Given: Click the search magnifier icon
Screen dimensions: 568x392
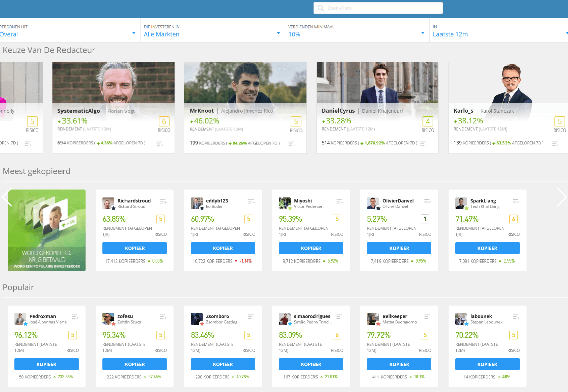Looking at the screenshot, I should coord(320,8).
